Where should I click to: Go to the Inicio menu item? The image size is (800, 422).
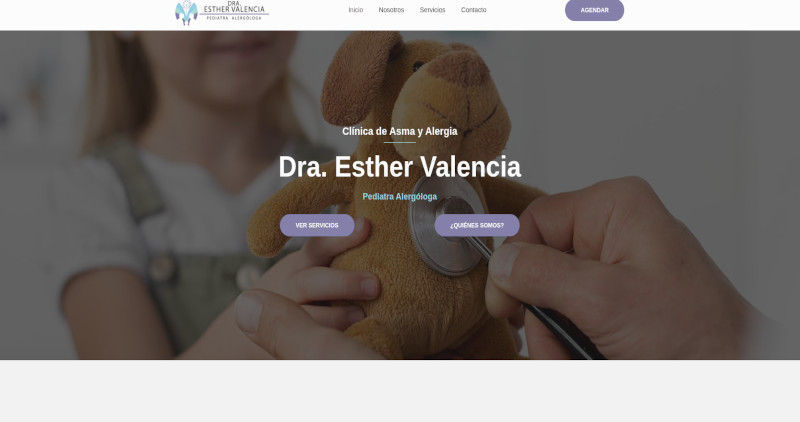pyautogui.click(x=356, y=10)
